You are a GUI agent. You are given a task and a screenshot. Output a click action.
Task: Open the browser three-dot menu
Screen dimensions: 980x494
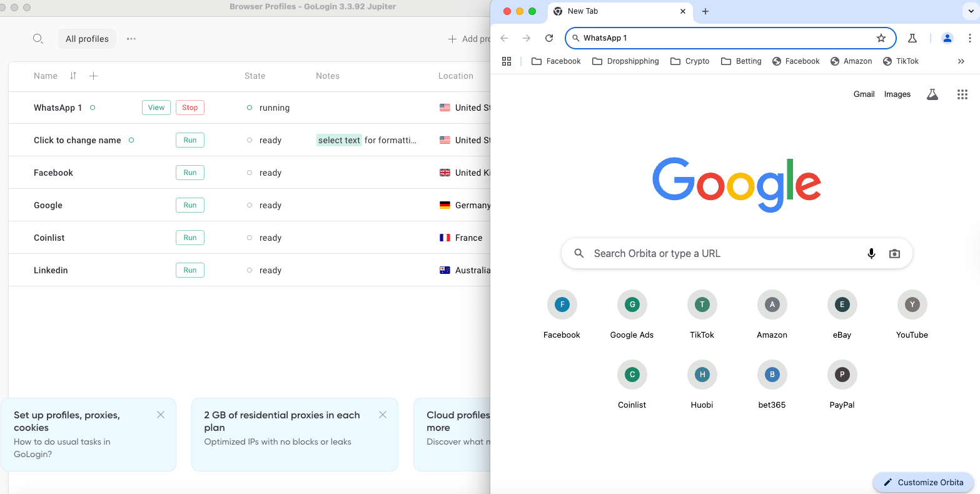[970, 38]
